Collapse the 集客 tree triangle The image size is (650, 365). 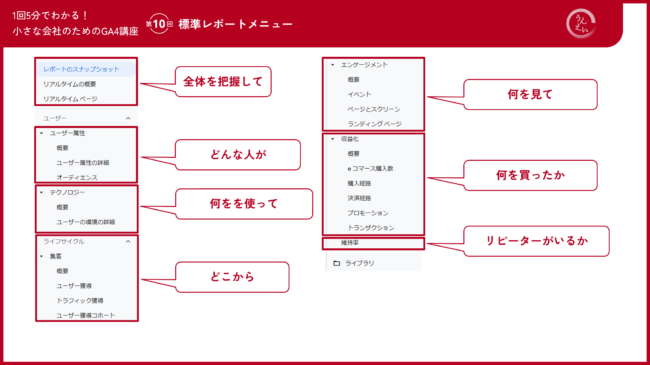pos(41,256)
